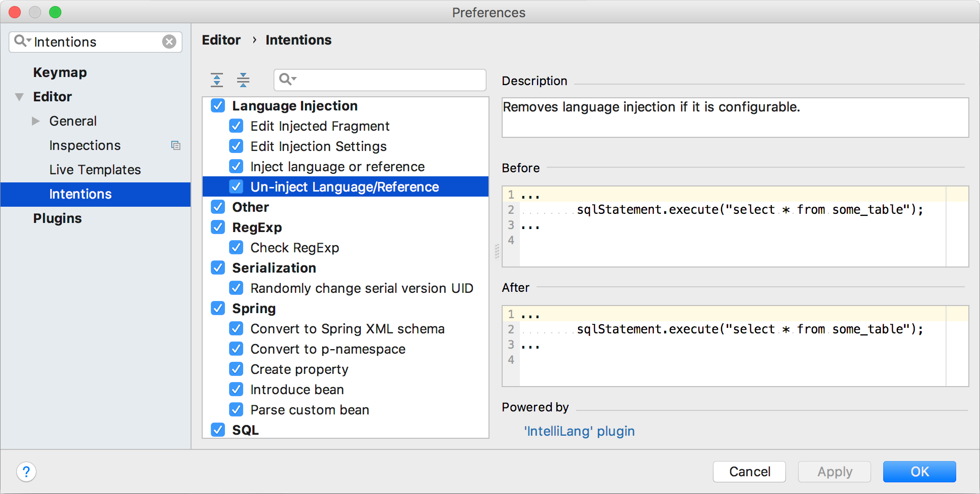This screenshot has width=980, height=494.
Task: Toggle the Check RegExp checkbox
Action: click(236, 247)
